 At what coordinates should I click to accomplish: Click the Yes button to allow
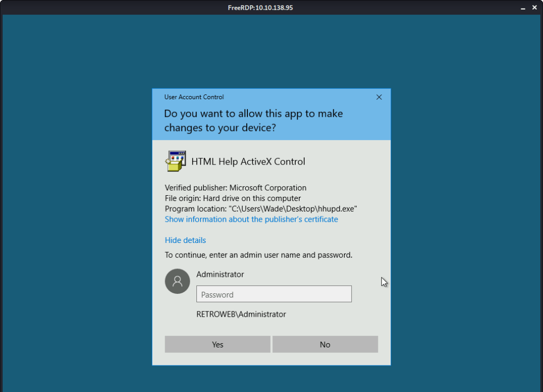(218, 344)
